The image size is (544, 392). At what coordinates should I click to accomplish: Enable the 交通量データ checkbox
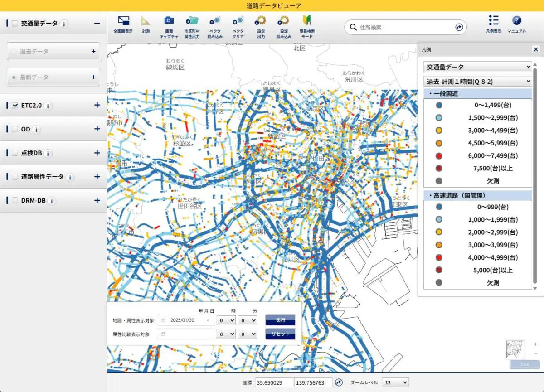pos(15,23)
